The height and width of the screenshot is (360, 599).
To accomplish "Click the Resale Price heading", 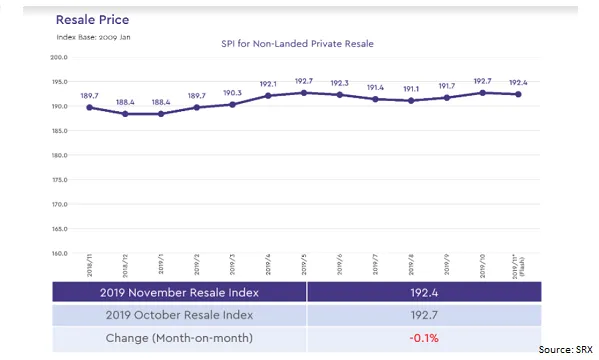I will [92, 20].
